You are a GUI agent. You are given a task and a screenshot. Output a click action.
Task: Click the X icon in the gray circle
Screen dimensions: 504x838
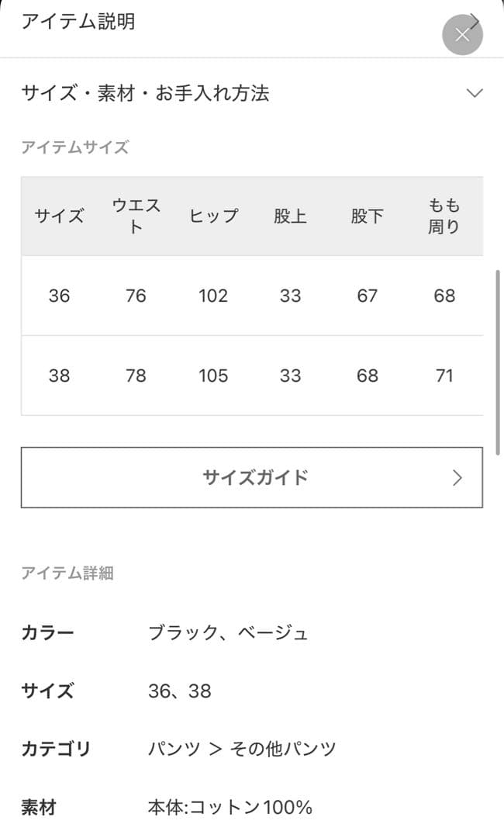[x=462, y=34]
